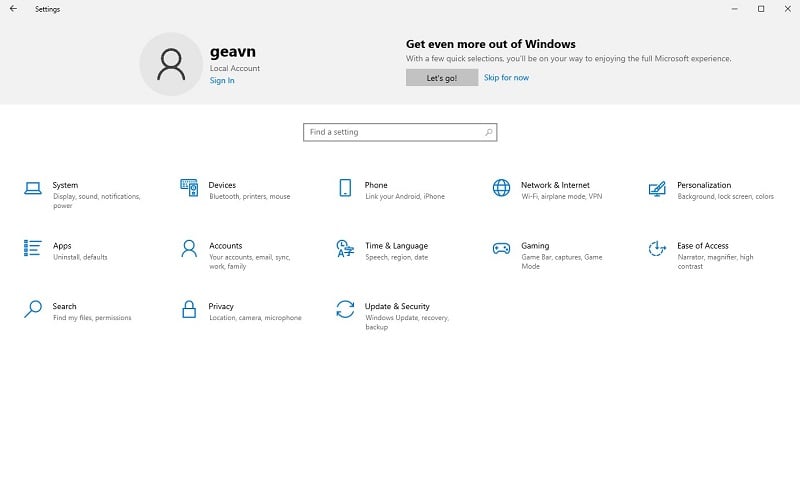Click 'Windows Update, recovery, backup' description
This screenshot has height=490, width=800.
pos(407,322)
